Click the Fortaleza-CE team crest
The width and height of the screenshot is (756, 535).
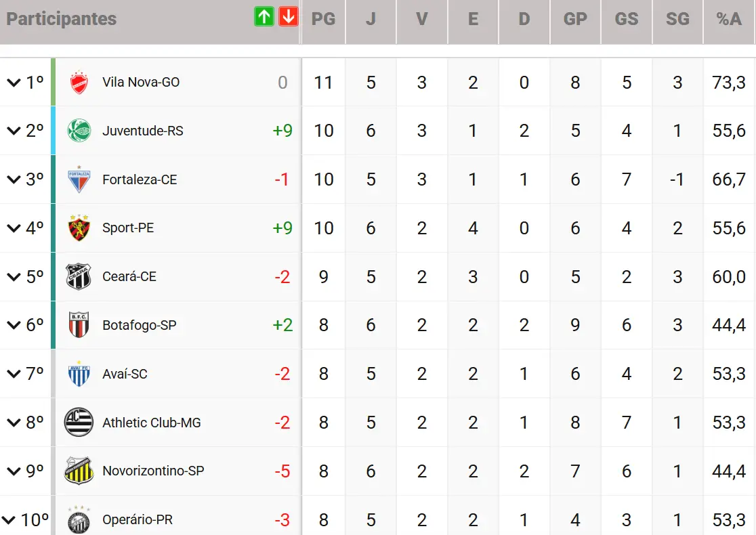point(79,179)
